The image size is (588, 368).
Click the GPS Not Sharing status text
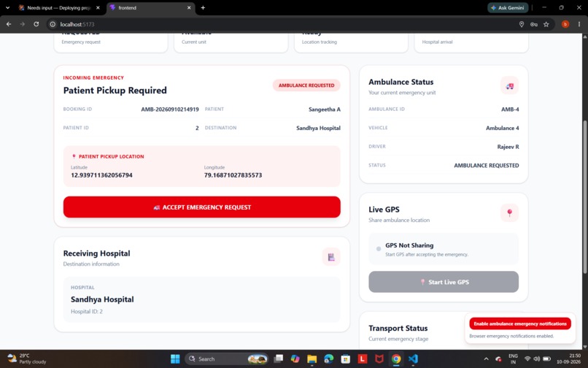[409, 245]
